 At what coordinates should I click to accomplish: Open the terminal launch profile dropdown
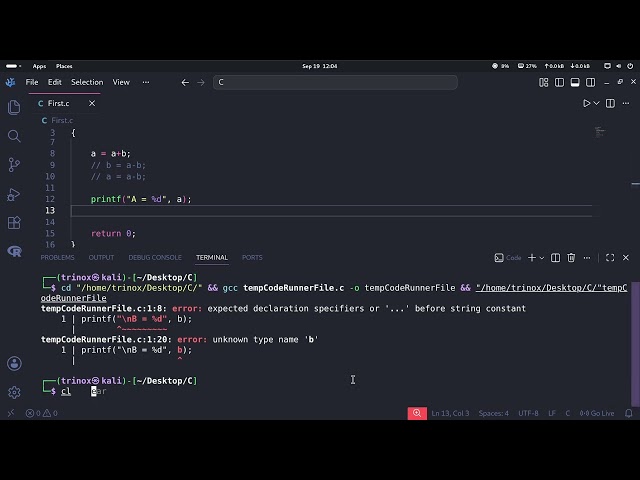point(542,258)
